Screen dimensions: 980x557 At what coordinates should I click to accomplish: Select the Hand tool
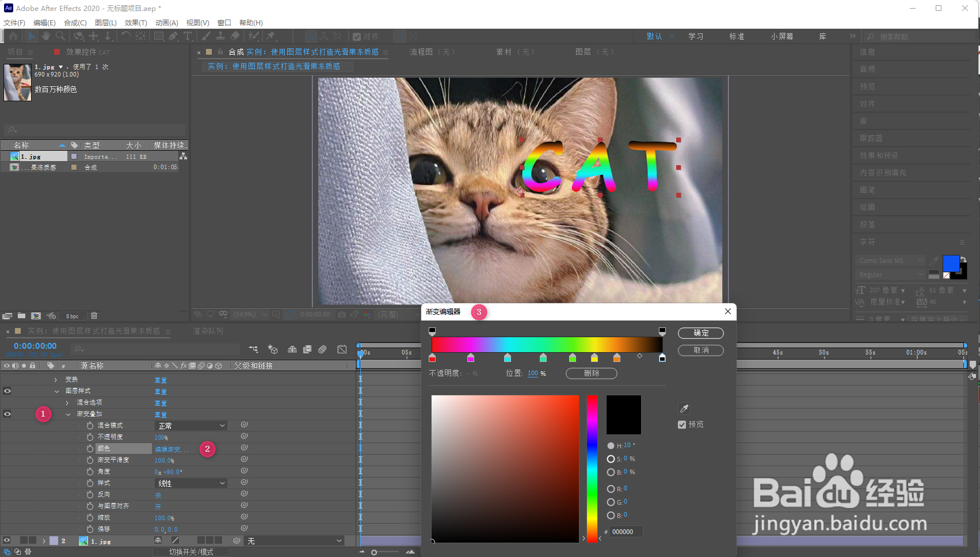[x=46, y=36]
